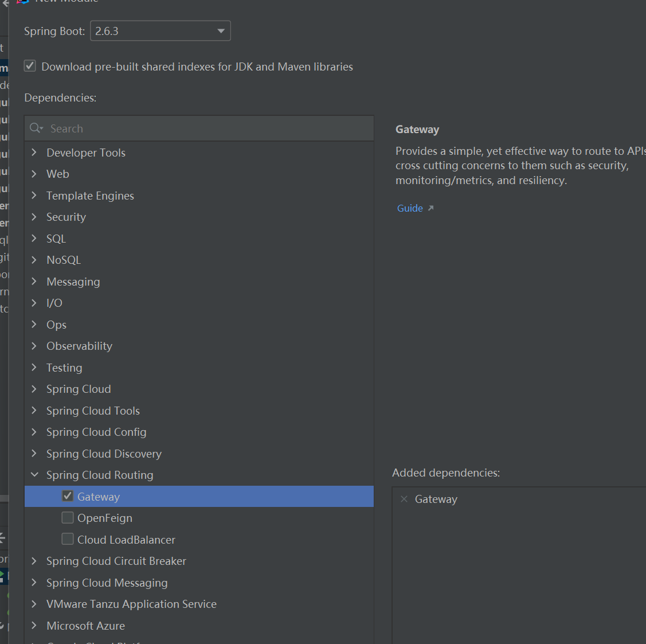Expand the Security category
Viewport: 646px width, 644px height.
point(34,217)
